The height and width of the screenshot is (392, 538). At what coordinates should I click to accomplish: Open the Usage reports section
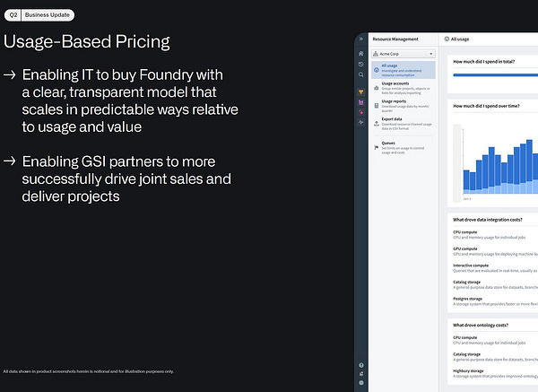click(x=403, y=106)
